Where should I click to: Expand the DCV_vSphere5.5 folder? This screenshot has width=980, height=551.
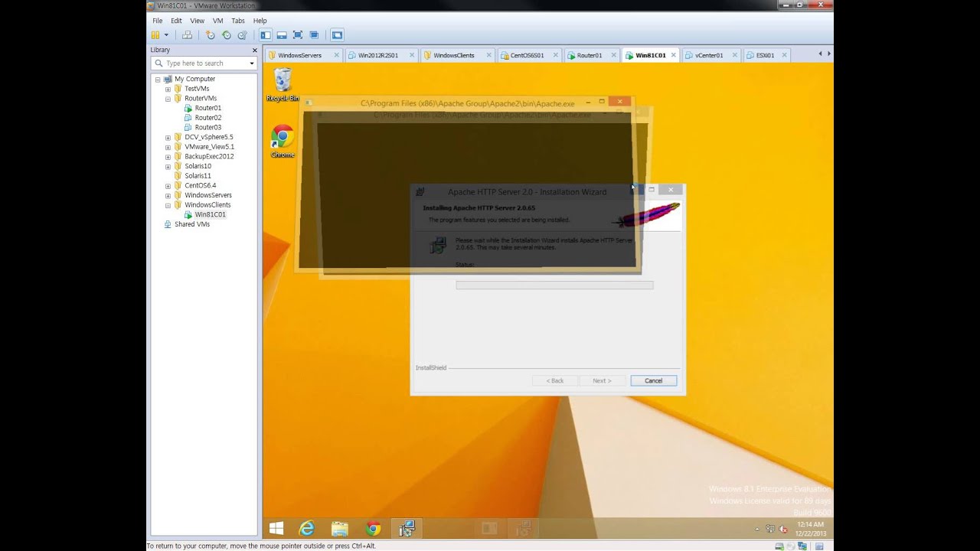[x=168, y=138]
